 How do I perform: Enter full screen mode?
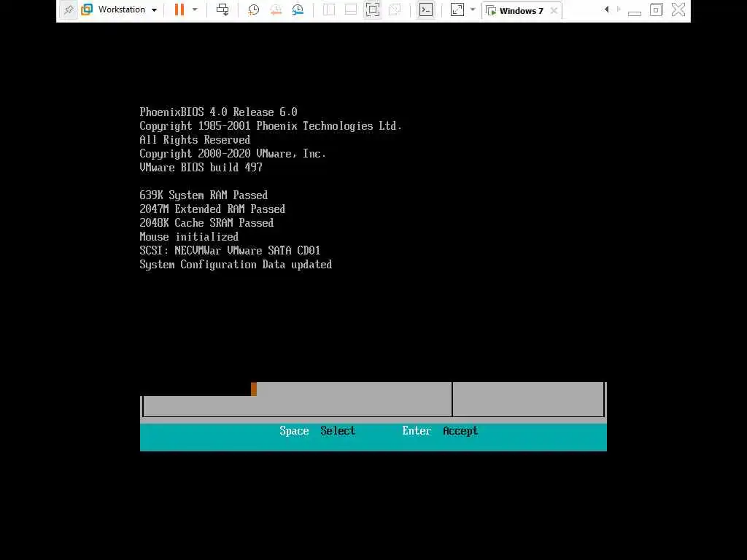tap(373, 9)
